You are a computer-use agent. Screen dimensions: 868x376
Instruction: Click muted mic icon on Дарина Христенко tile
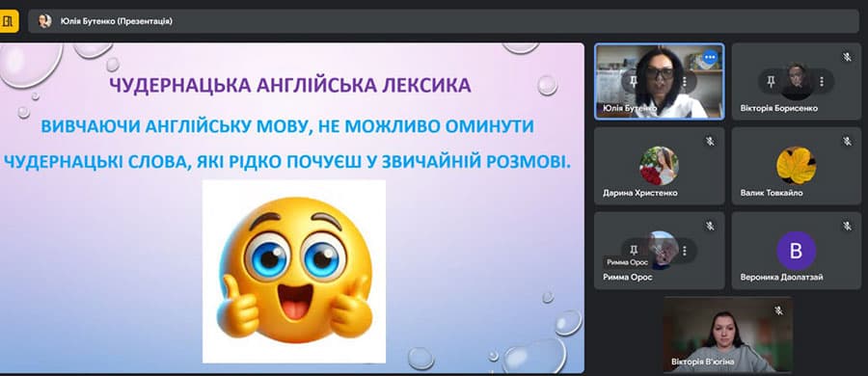[710, 141]
